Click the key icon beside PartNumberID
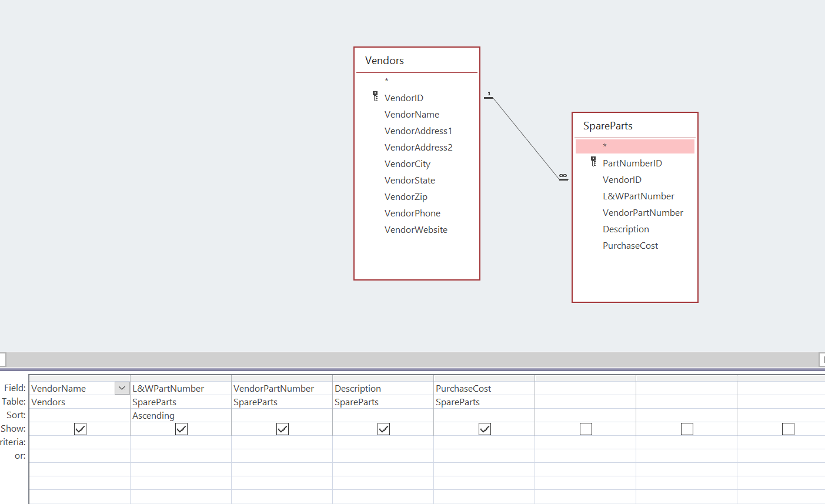This screenshot has width=825, height=504. [x=593, y=162]
